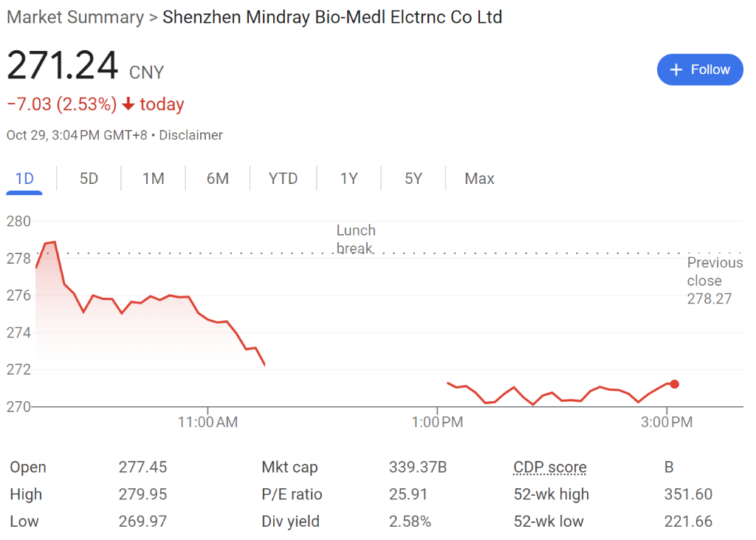The width and height of the screenshot is (756, 540).
Task: Click the 339.37B market cap value
Action: coord(418,467)
